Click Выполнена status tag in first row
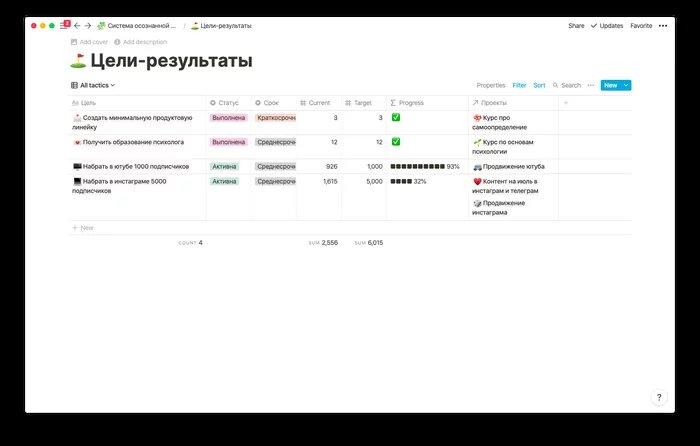 229,118
